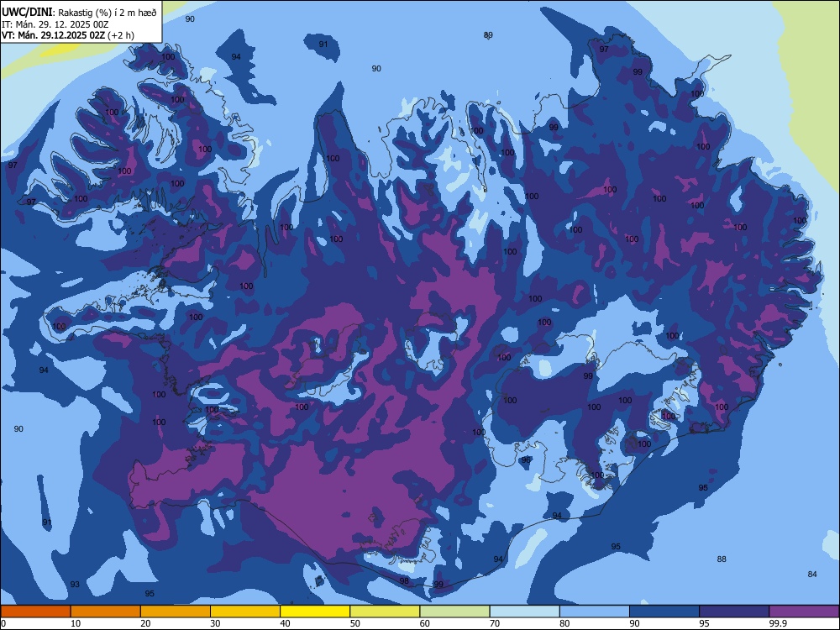Click the '89' humidity value on map
This screenshot has width=840, height=630.
point(488,35)
